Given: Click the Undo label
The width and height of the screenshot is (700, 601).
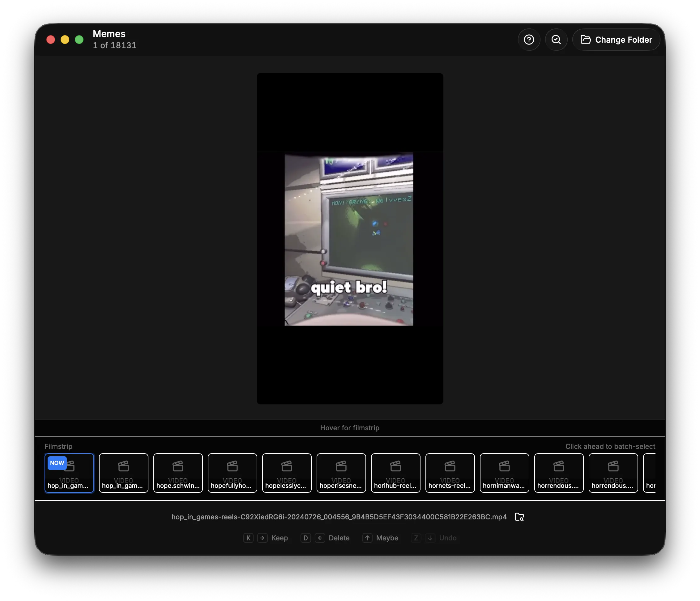Looking at the screenshot, I should tap(448, 538).
